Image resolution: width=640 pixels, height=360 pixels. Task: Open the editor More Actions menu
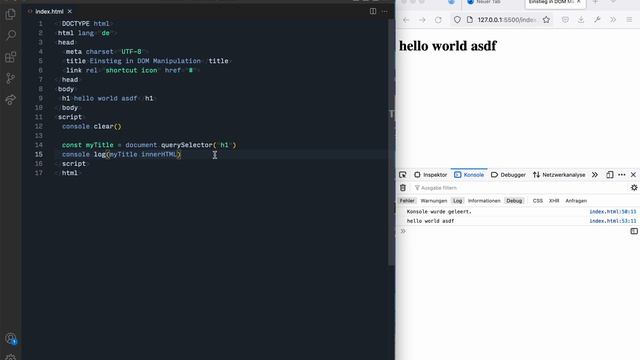point(384,11)
